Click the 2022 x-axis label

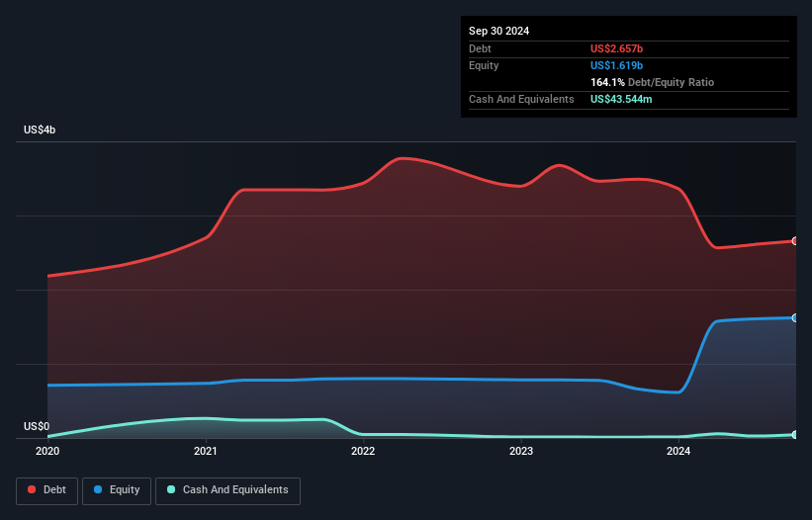point(363,451)
